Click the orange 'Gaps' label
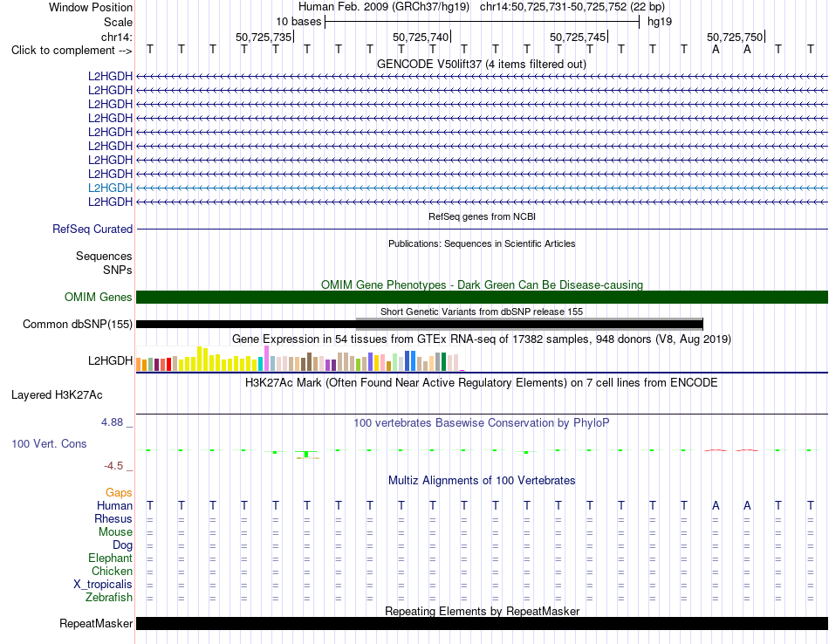The height and width of the screenshot is (644, 829). [x=119, y=493]
